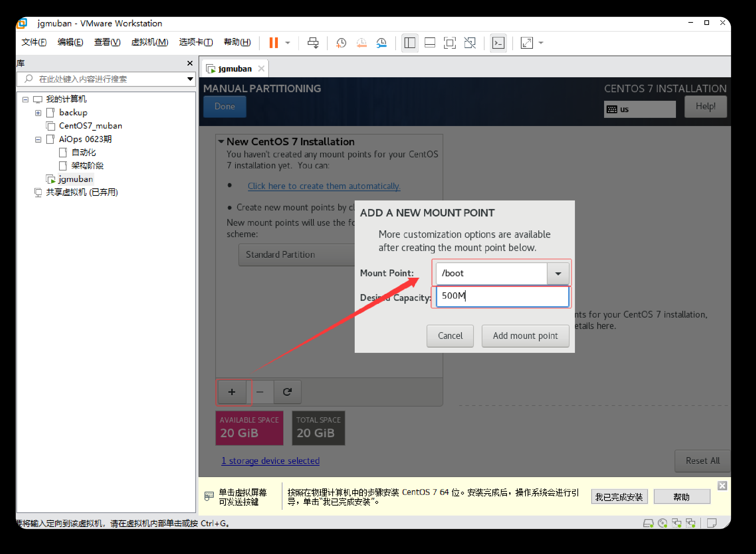Open the 查看(V) menu

(x=107, y=42)
